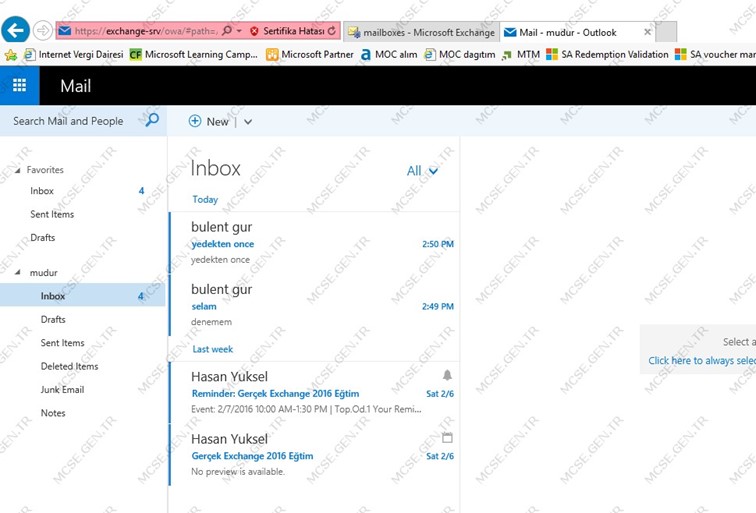Image resolution: width=756 pixels, height=513 pixels.
Task: Open Reminder: Gerçek Exchange 2016 Eğtim message
Action: click(x=314, y=392)
